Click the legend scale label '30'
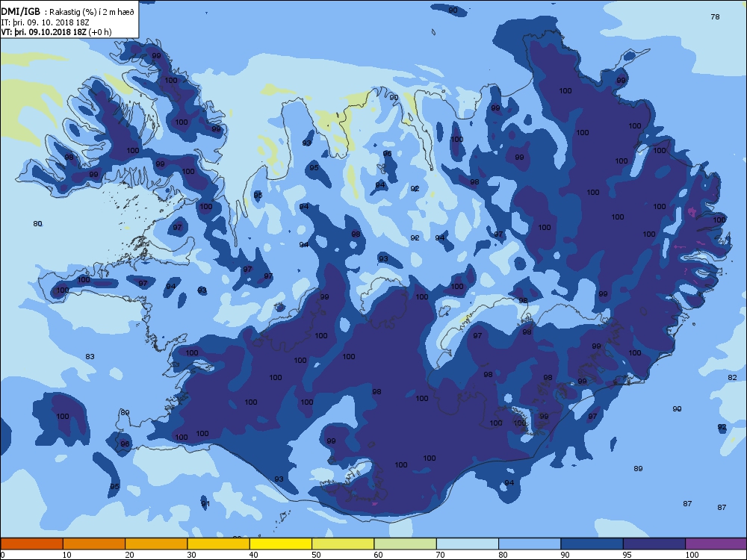 pos(191,555)
